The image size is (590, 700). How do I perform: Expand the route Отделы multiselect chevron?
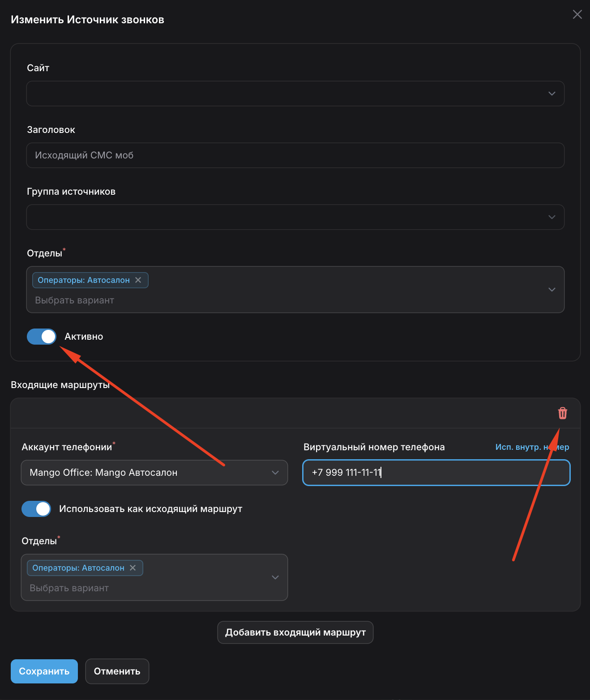click(275, 577)
